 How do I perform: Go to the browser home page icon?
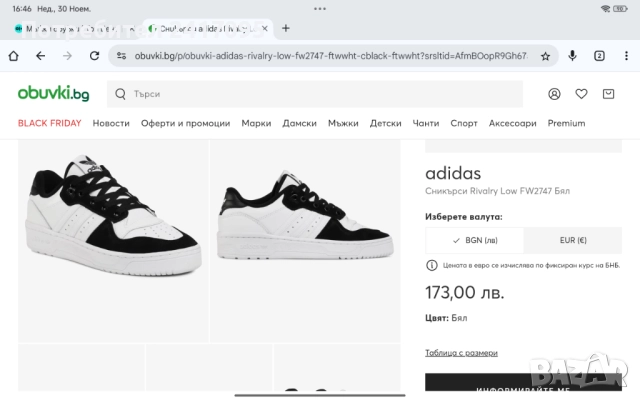click(13, 56)
